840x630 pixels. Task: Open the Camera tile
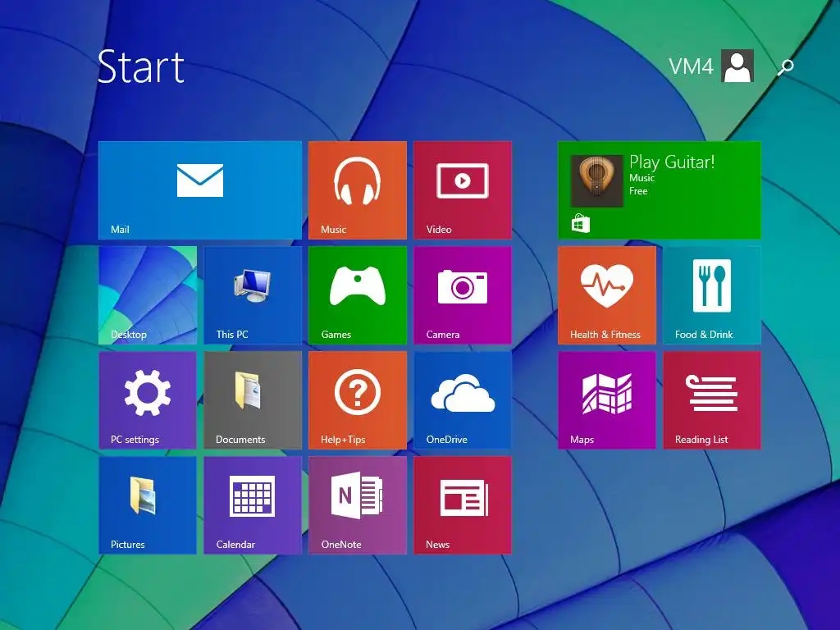(x=463, y=295)
